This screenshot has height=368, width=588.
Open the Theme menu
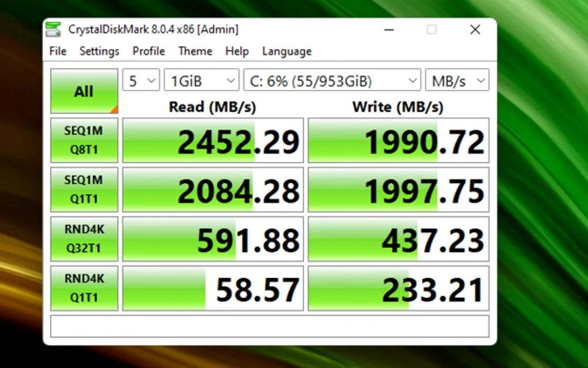195,51
